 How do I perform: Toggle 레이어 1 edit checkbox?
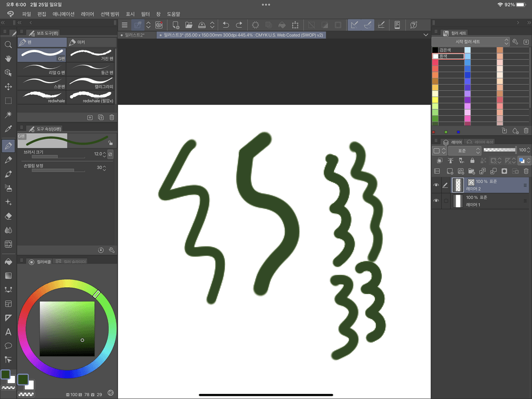click(x=446, y=201)
